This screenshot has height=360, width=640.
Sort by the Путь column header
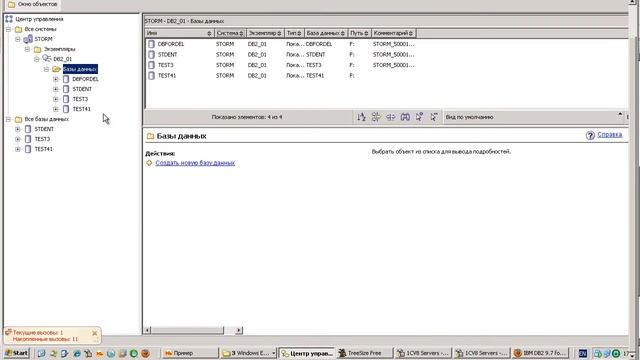[359, 33]
